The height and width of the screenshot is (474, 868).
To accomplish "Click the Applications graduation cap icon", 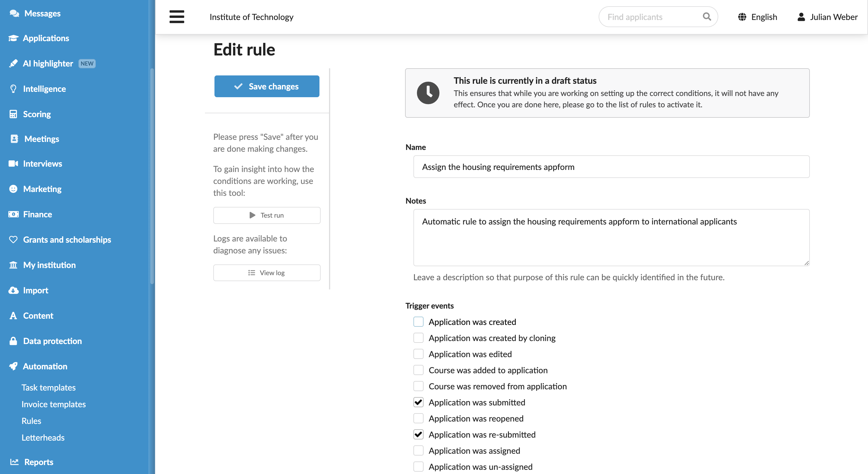I will pyautogui.click(x=13, y=38).
